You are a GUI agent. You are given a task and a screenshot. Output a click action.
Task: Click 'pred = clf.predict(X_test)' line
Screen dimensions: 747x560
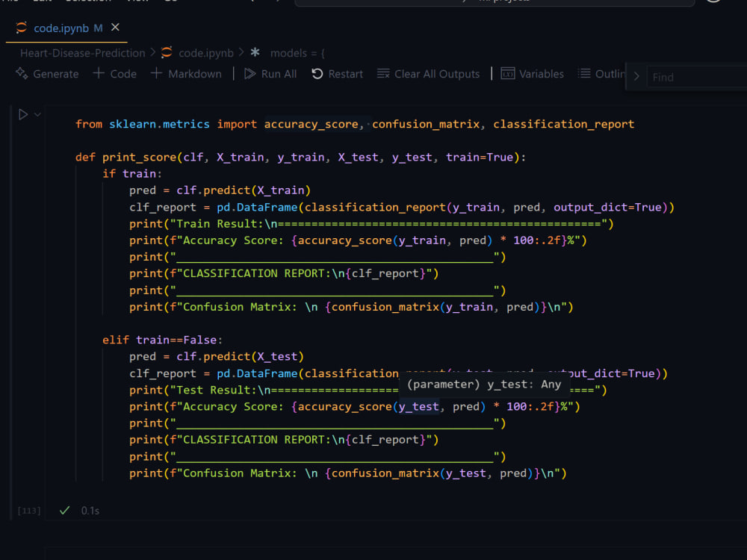(x=217, y=356)
